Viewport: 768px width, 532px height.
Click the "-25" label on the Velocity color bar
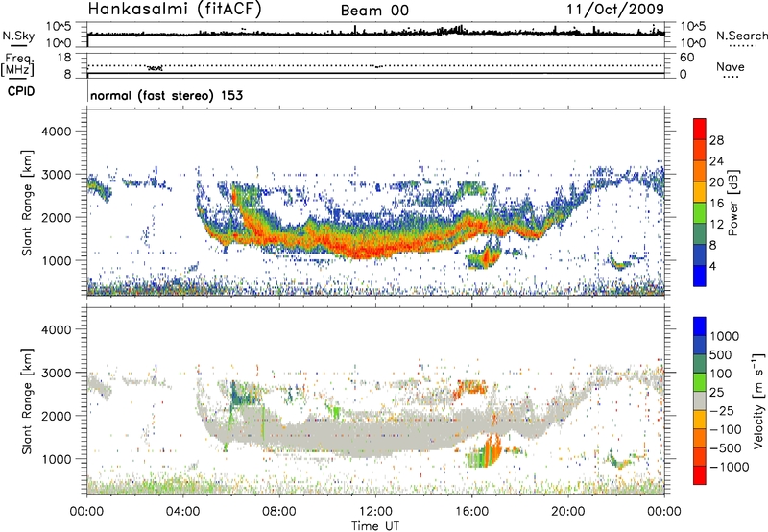coord(722,411)
